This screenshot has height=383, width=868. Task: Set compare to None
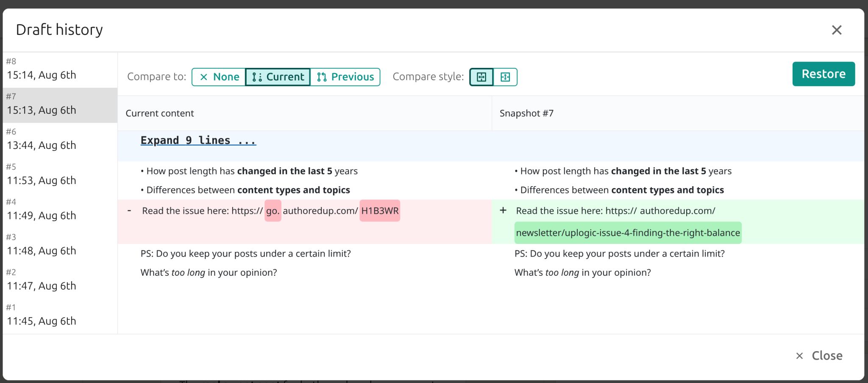[x=219, y=77]
